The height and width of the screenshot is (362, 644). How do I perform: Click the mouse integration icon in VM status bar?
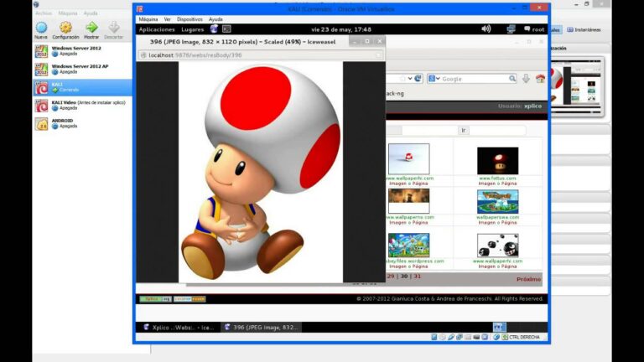496,337
